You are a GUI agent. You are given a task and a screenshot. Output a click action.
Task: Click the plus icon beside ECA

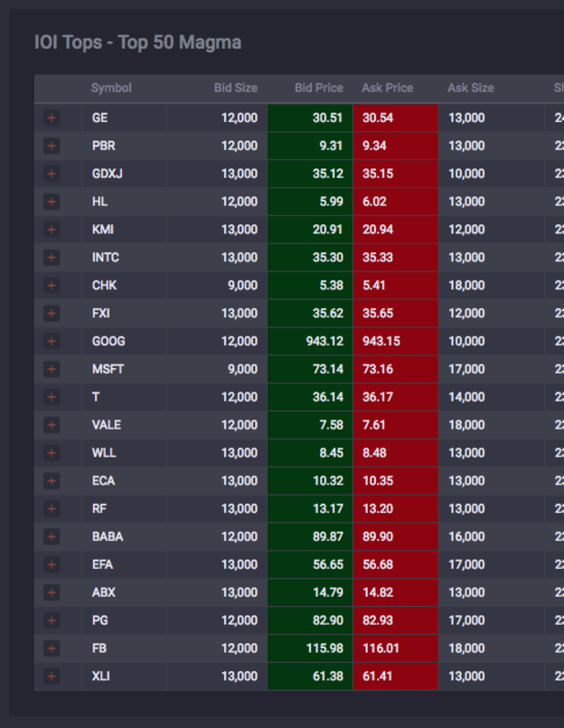[x=52, y=480]
